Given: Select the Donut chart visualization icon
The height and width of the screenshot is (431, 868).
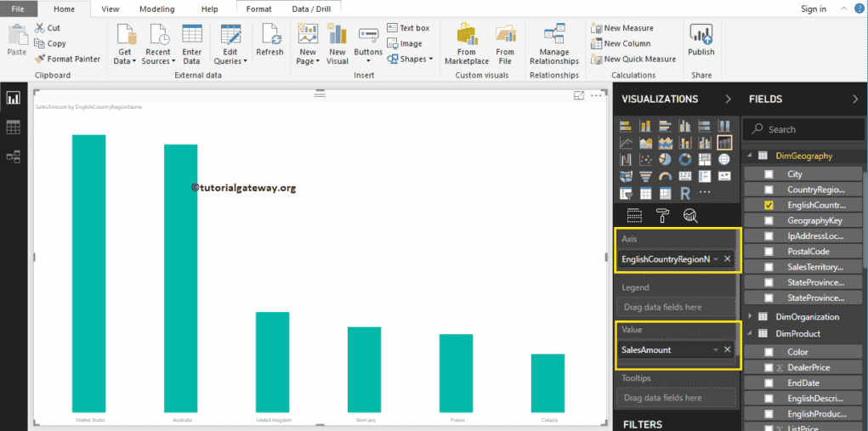Looking at the screenshot, I should tap(684, 160).
